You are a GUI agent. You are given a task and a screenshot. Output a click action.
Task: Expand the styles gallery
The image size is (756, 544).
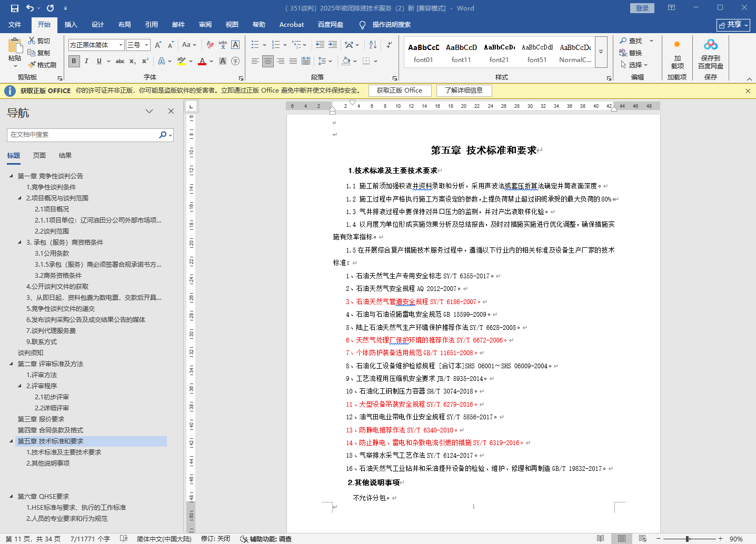pos(601,52)
